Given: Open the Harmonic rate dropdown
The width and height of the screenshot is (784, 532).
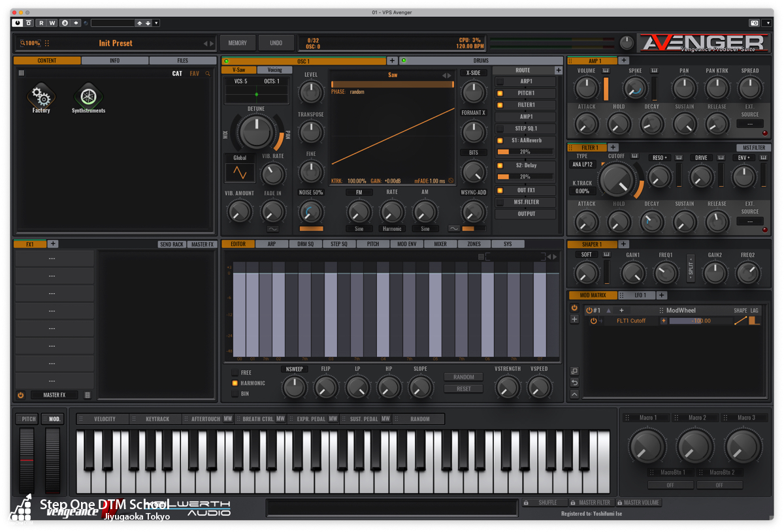Looking at the screenshot, I should (x=392, y=228).
